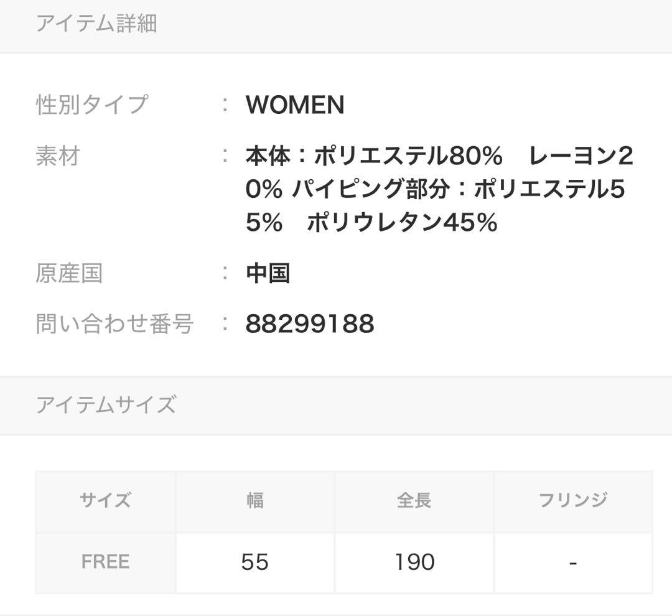Click the total length value 190
672x616 pixels.
pyautogui.click(x=414, y=562)
